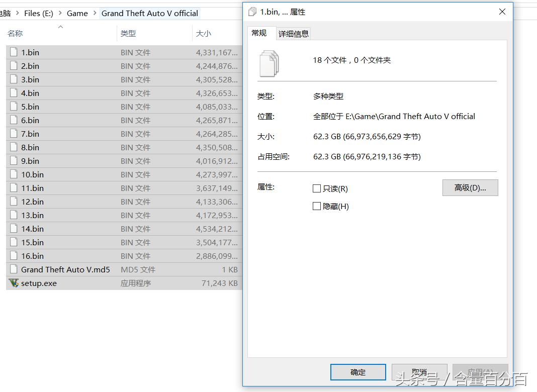Select the 3.bin file icon
This screenshot has width=537, height=392.
14,79
